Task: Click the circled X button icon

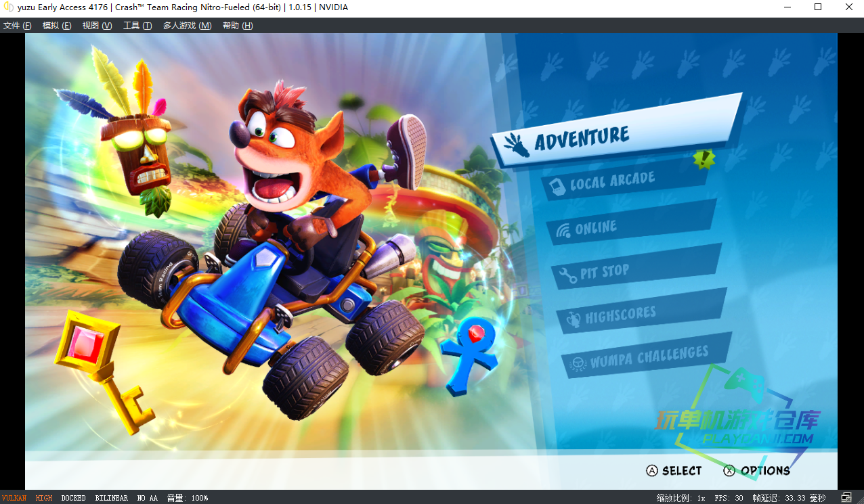Action: [x=729, y=471]
